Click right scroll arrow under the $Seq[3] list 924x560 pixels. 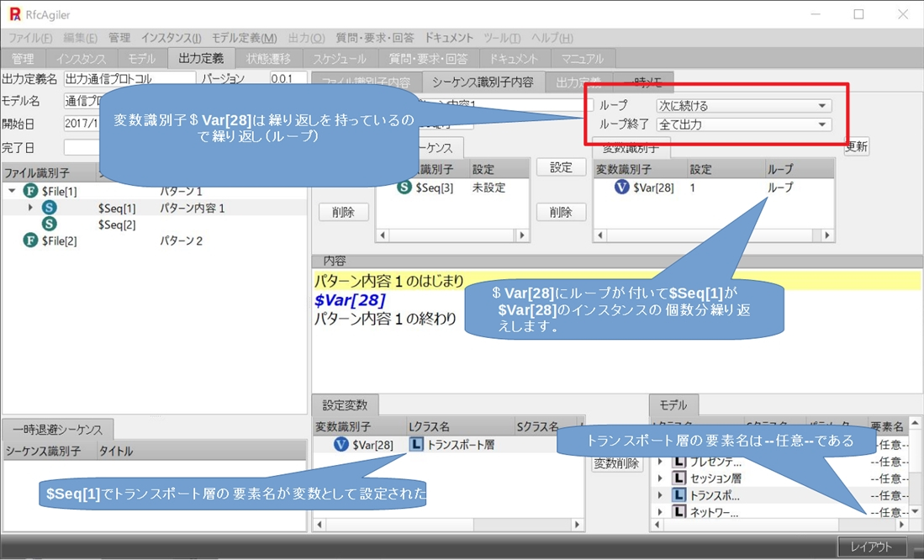click(x=522, y=235)
